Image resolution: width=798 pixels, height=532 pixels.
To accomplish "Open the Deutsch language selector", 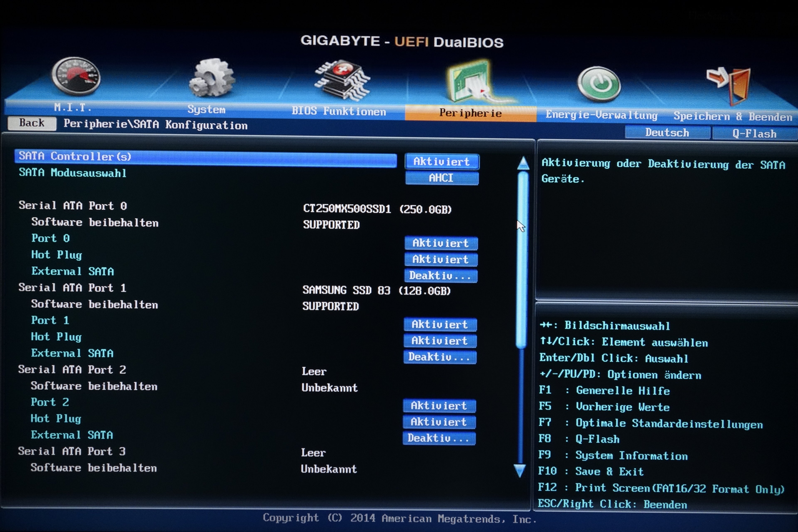I will click(x=667, y=132).
